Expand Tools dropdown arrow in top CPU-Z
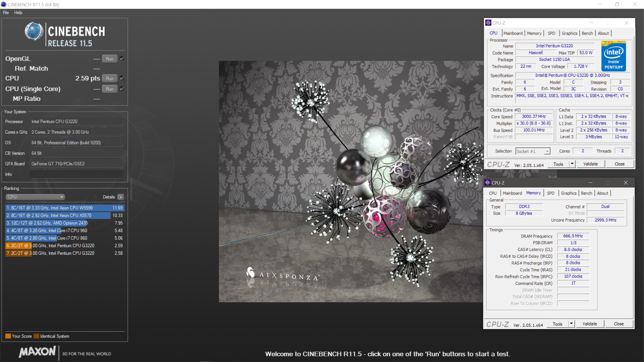Viewport: 644px width, 362px height. coord(572,164)
